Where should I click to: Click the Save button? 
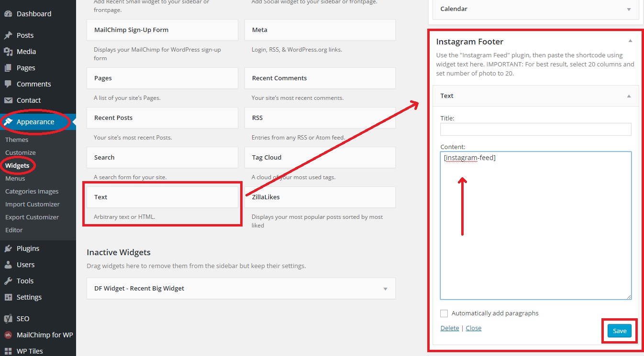coord(619,331)
